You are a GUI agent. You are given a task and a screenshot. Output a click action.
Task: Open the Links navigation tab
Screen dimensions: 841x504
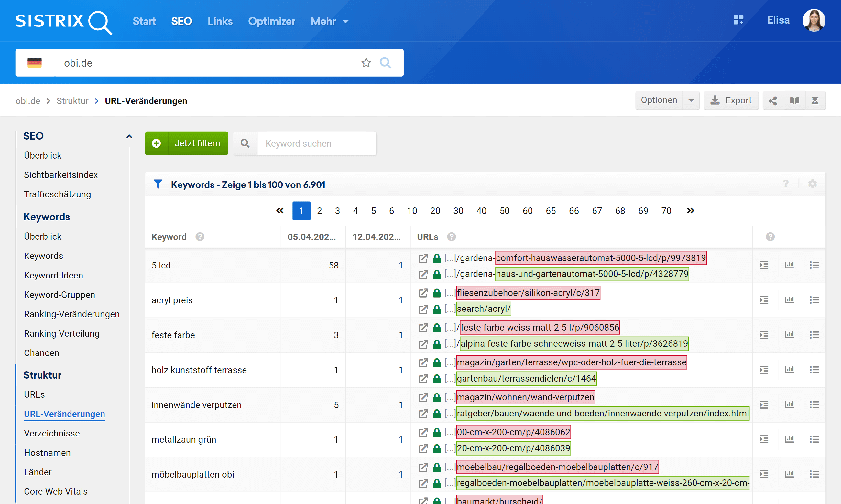[x=220, y=21]
